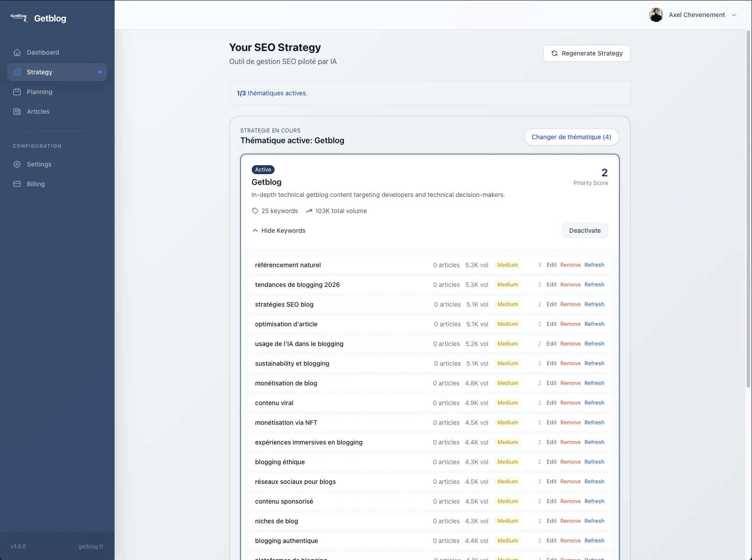Image resolution: width=752 pixels, height=560 pixels.
Task: Navigate to Dashboard in the sidebar menu
Action: coord(43,52)
